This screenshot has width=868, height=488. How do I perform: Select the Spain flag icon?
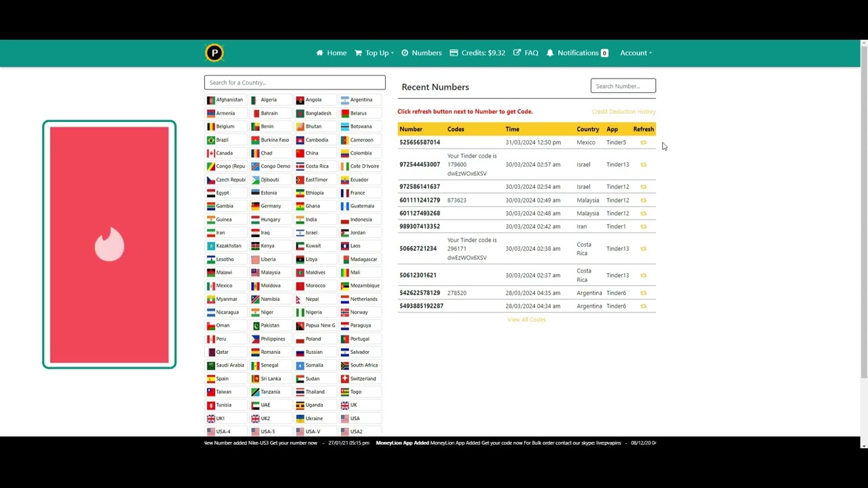click(x=211, y=379)
